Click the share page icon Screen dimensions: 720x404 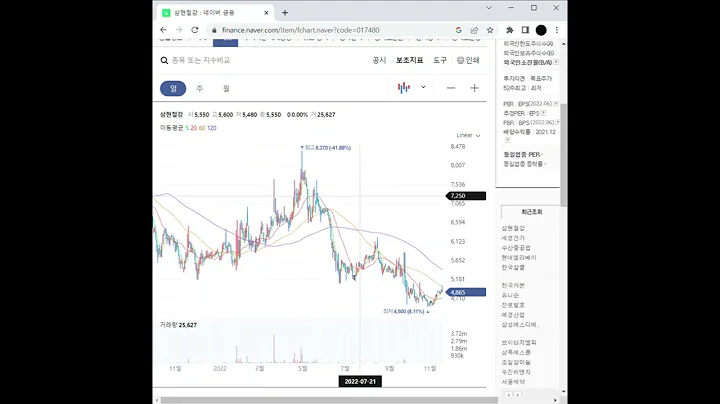pyautogui.click(x=474, y=30)
